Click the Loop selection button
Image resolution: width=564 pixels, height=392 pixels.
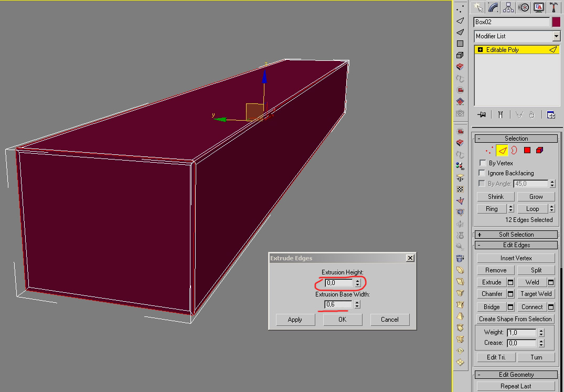pyautogui.click(x=532, y=209)
